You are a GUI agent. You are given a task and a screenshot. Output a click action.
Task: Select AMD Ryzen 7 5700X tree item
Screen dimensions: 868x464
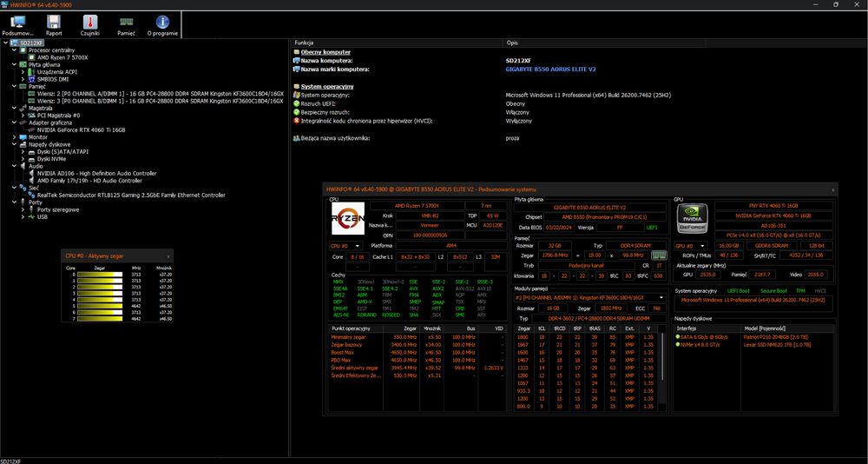[x=62, y=57]
